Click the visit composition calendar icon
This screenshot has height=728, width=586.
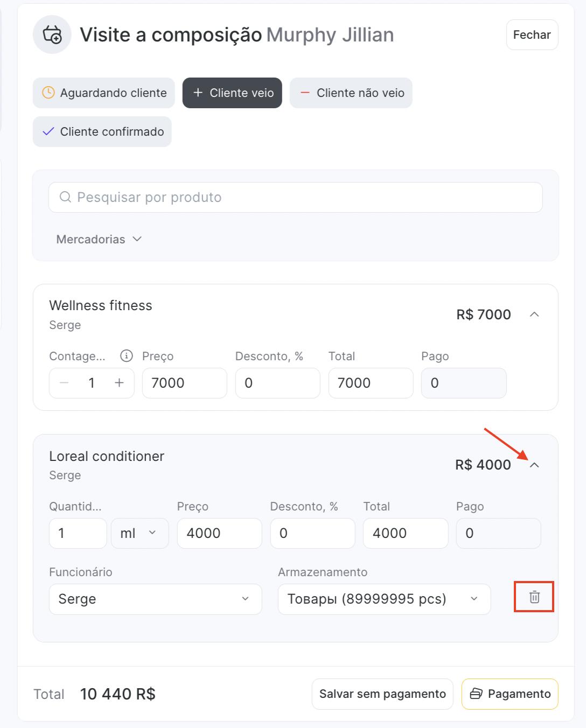coord(52,34)
